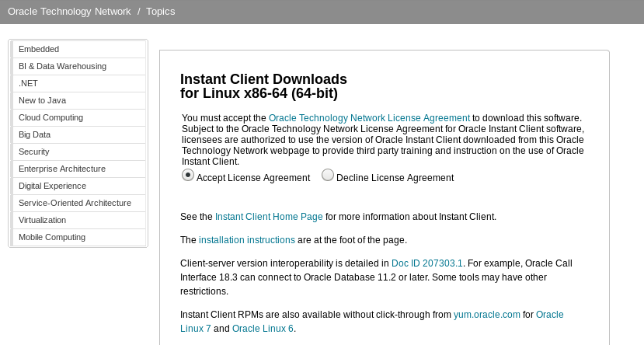Open the Oracle Linux 6 link
This screenshot has width=644, height=345.
click(x=263, y=329)
